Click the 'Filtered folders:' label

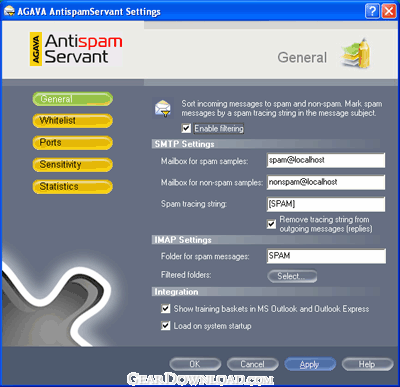[186, 275]
